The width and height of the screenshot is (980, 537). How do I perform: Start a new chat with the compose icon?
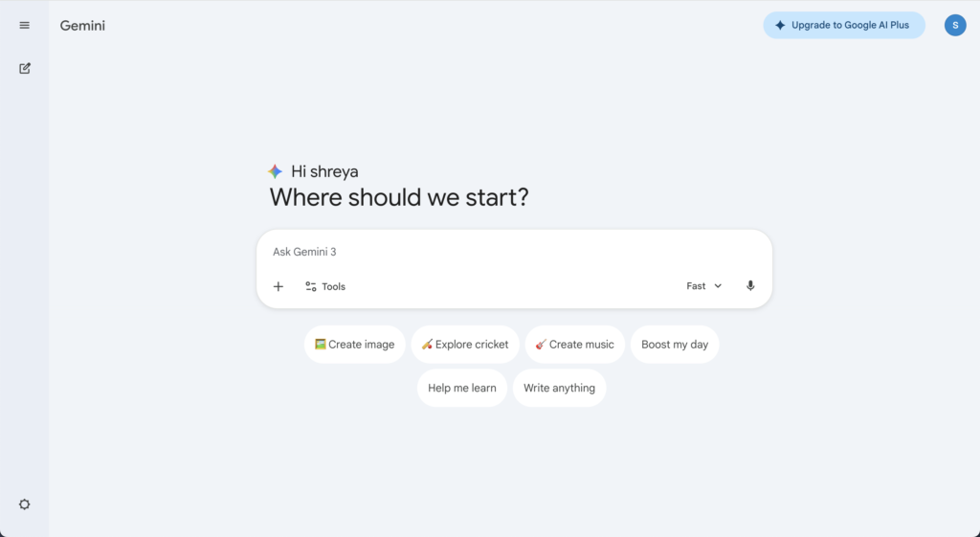coord(25,68)
